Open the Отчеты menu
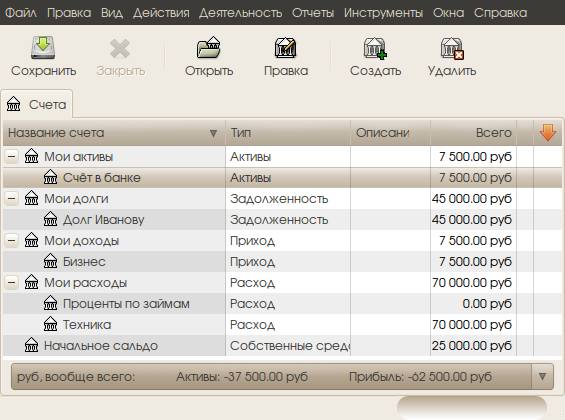565x420 pixels. (x=313, y=13)
